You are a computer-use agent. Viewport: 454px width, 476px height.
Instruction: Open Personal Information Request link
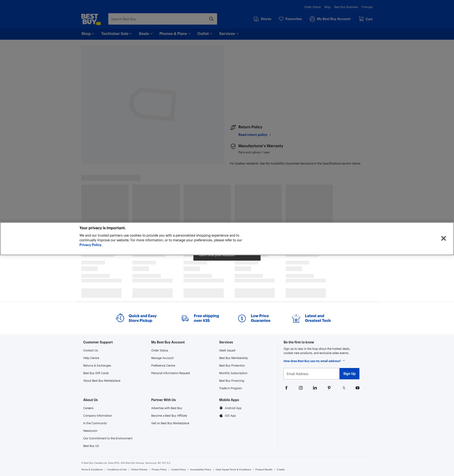170,373
